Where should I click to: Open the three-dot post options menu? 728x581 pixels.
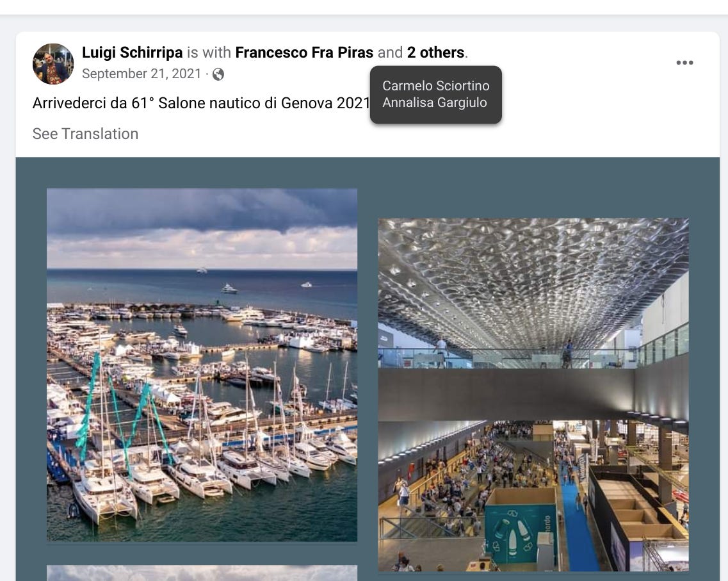coord(684,63)
